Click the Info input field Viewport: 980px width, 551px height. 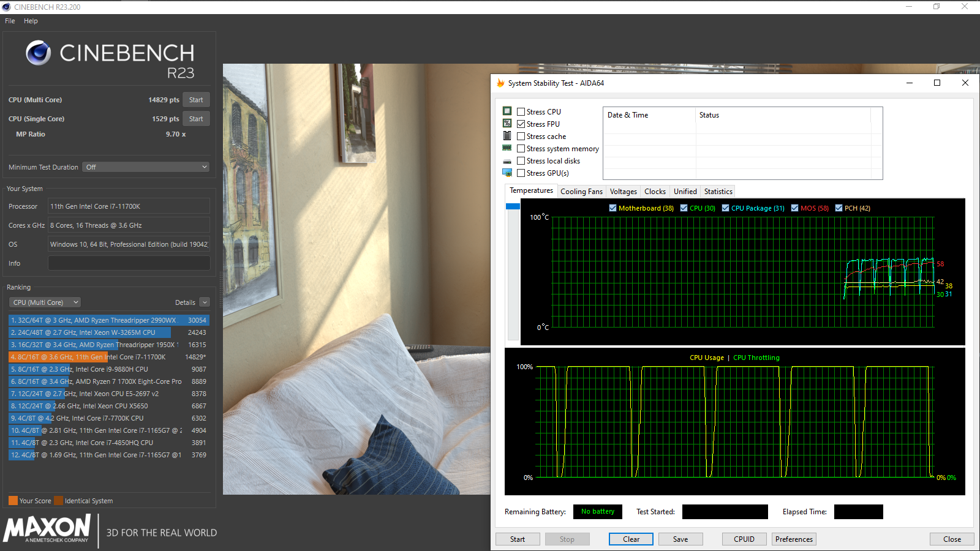click(x=129, y=263)
